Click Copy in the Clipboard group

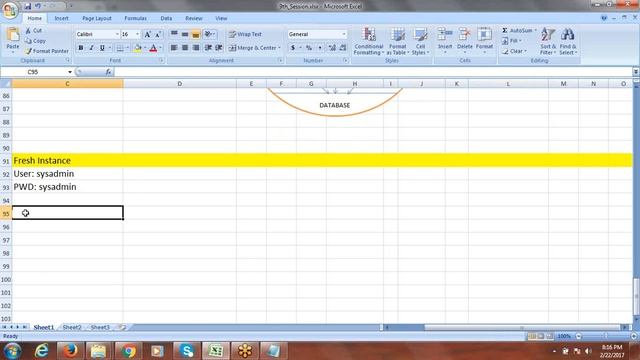coord(35,41)
